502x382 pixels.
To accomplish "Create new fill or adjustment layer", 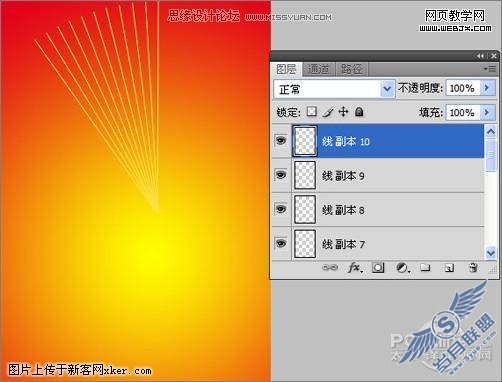I will coord(403,268).
